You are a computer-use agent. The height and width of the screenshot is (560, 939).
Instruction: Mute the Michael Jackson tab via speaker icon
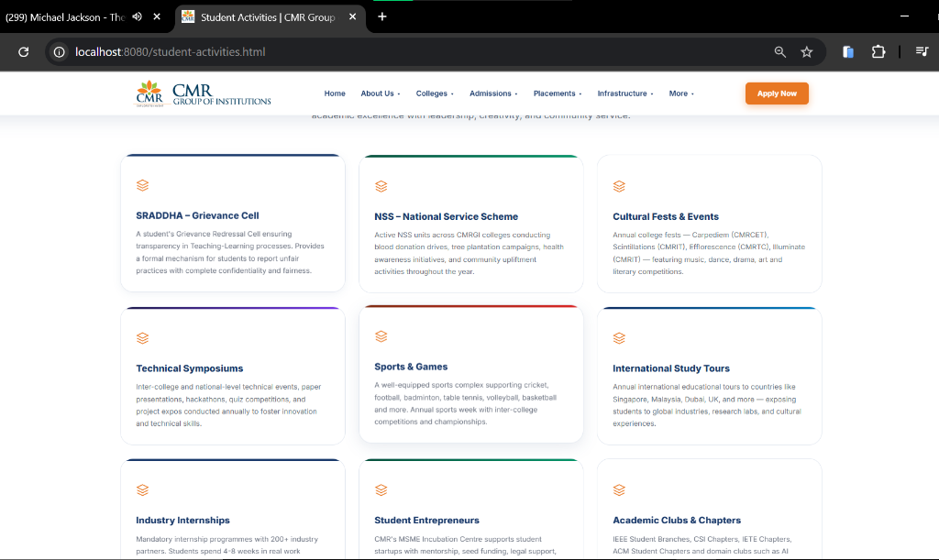coord(138,16)
